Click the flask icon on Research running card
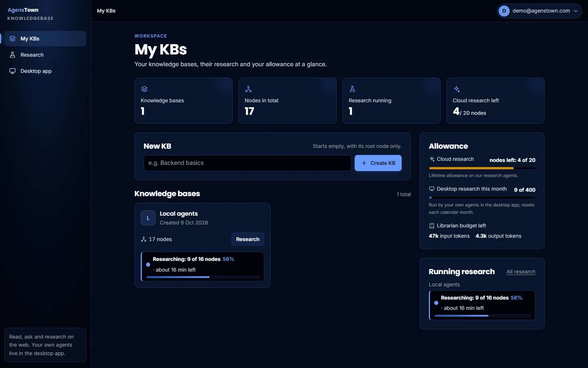This screenshot has height=368, width=588. 352,89
